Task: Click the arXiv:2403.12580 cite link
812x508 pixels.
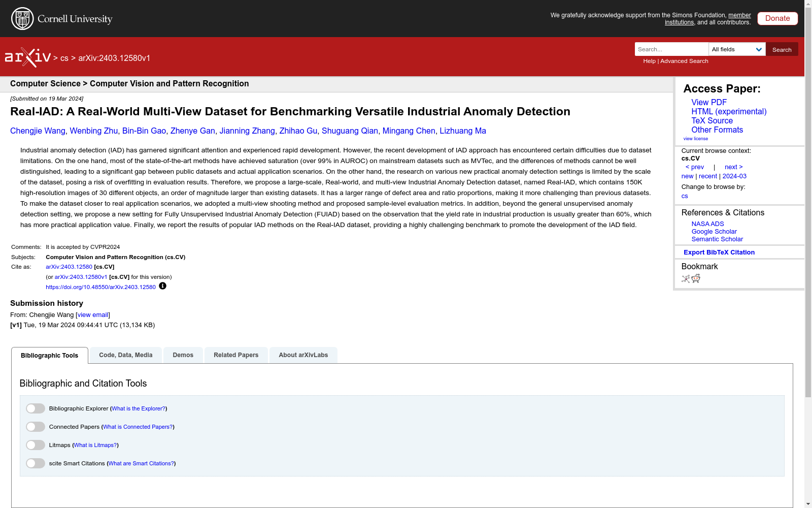Action: [69, 267]
